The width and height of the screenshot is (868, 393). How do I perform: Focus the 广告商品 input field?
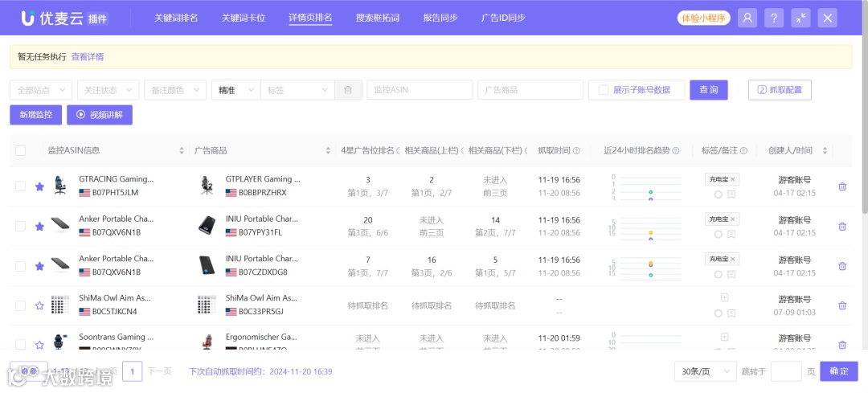pyautogui.click(x=530, y=90)
